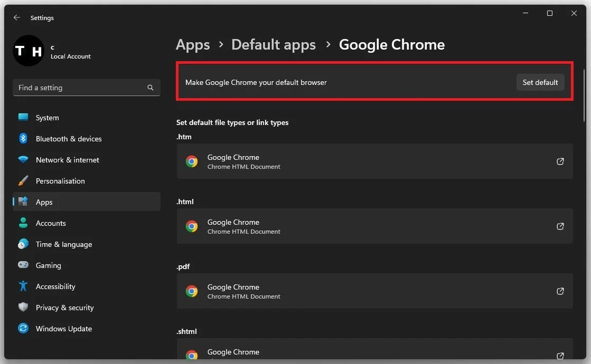Open external link icon for .html
The width and height of the screenshot is (591, 364).
(560, 226)
